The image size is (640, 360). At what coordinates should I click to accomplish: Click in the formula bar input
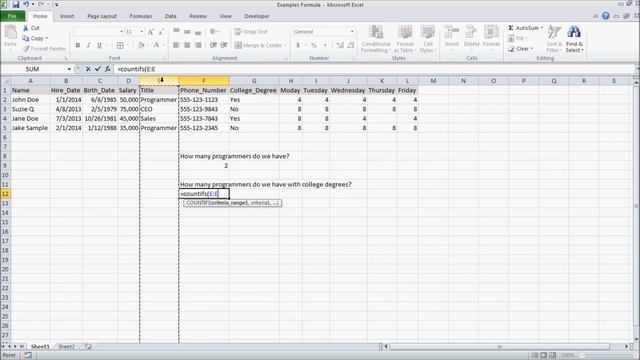[x=373, y=69]
